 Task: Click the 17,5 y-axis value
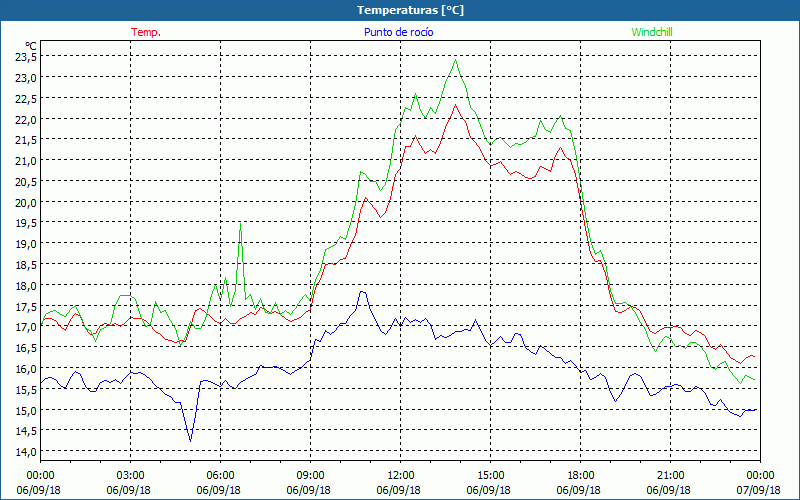[26, 306]
